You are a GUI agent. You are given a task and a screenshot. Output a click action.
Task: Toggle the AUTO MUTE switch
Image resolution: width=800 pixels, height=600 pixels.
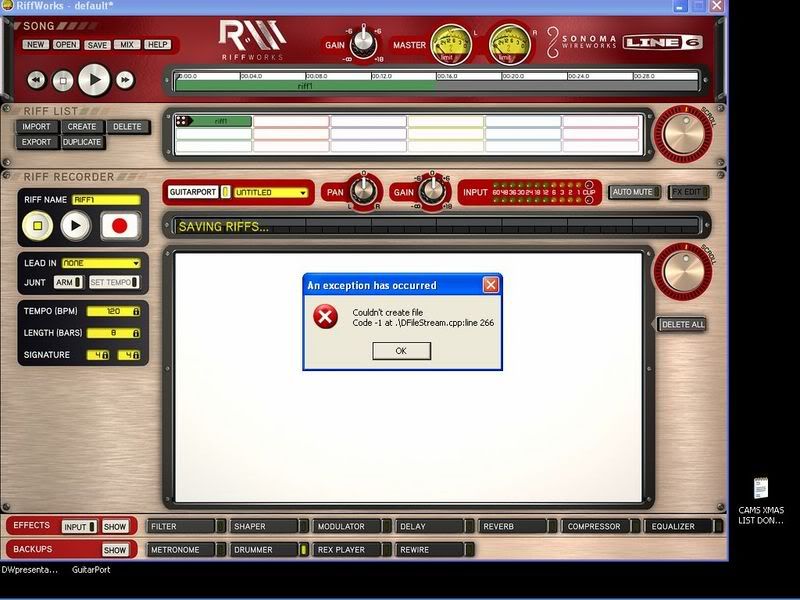[632, 192]
